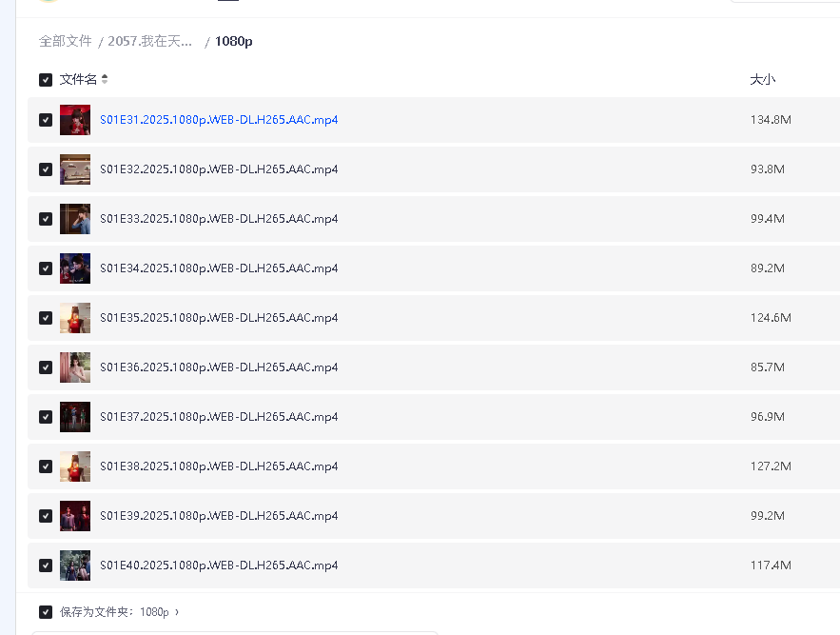Expand the 1080p save folder chevron
The height and width of the screenshot is (635, 840).
pyautogui.click(x=177, y=612)
